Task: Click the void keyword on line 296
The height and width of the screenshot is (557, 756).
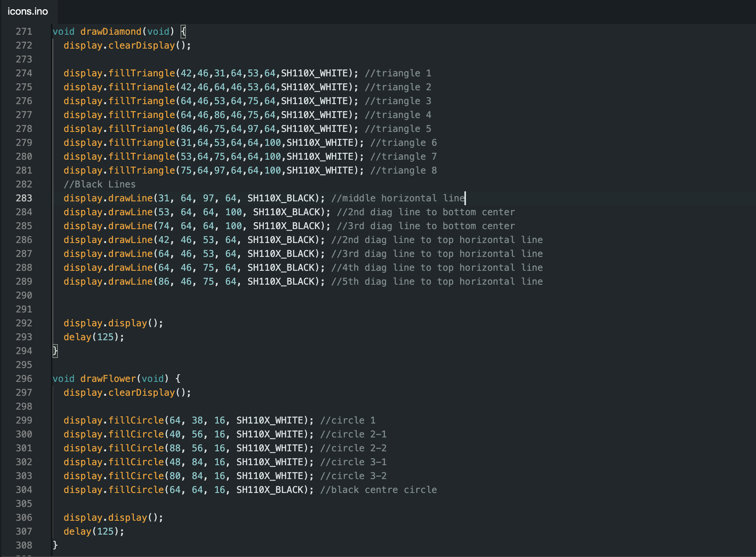Action: pos(63,378)
